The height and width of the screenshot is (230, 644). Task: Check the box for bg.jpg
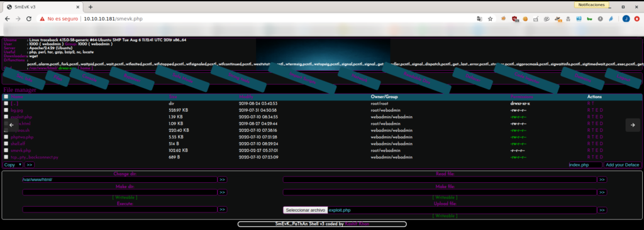(6, 110)
